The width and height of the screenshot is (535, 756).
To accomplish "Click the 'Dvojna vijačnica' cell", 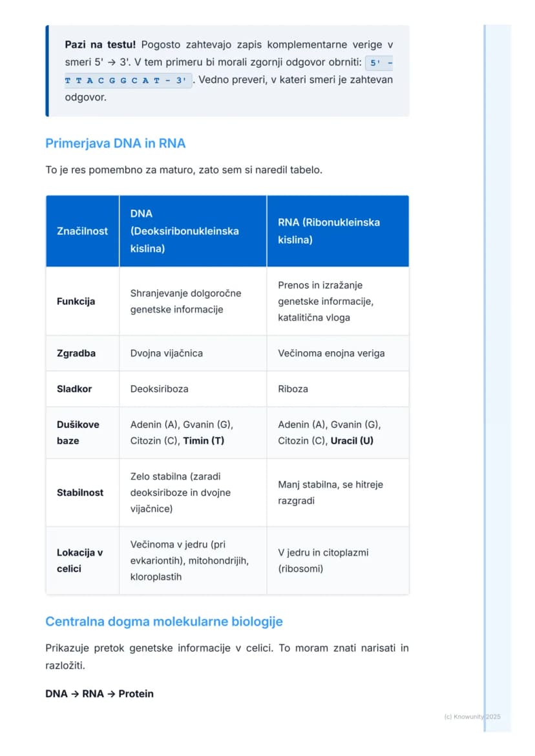I will 167,353.
